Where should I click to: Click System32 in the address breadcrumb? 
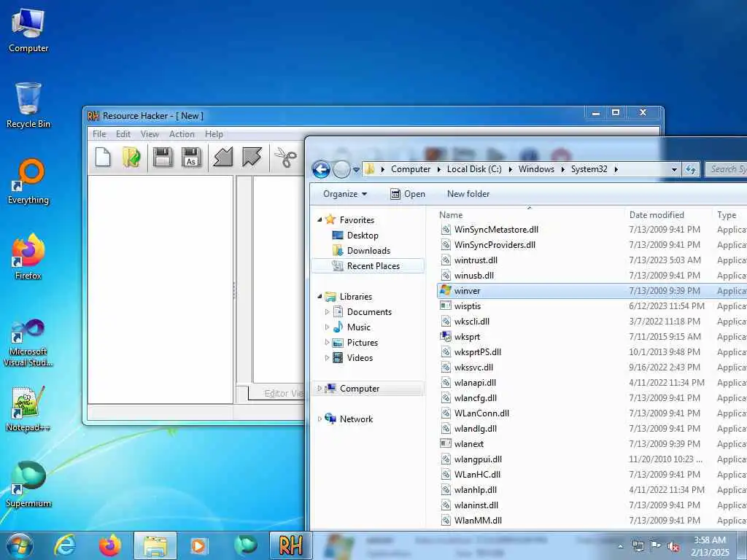(589, 169)
